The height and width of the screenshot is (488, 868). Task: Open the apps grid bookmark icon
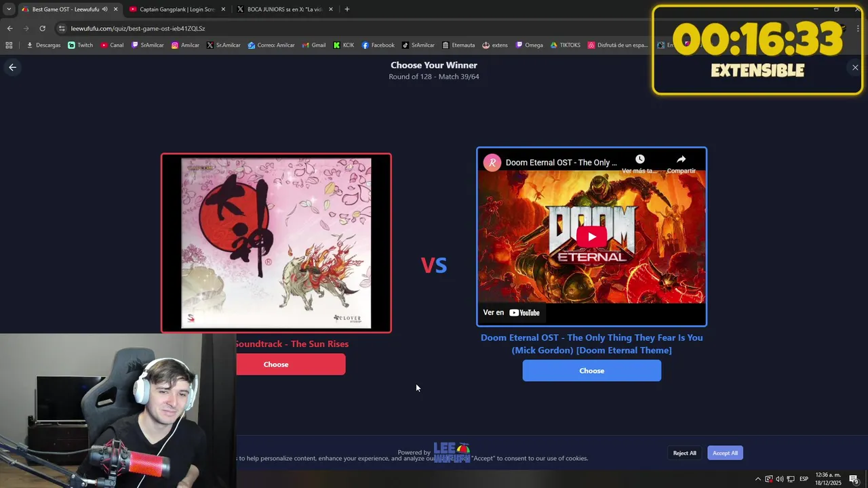(x=9, y=45)
